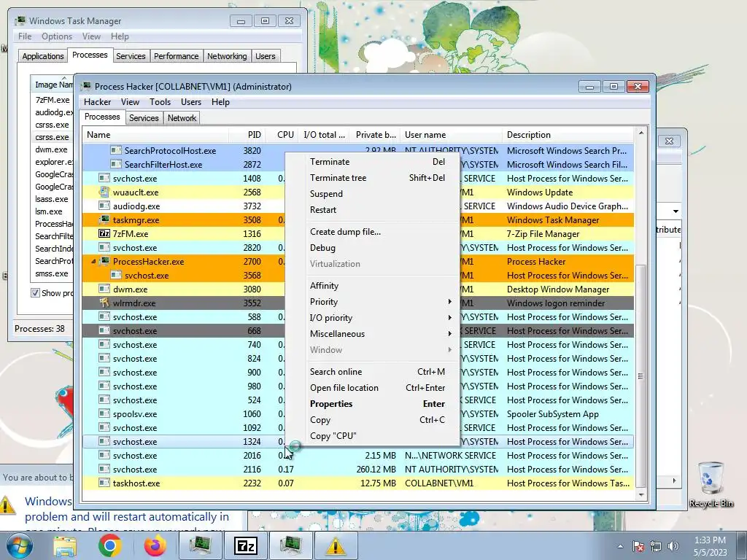The height and width of the screenshot is (560, 747).
Task: Click the ProcessHacker.exe process icon
Action: tap(104, 262)
